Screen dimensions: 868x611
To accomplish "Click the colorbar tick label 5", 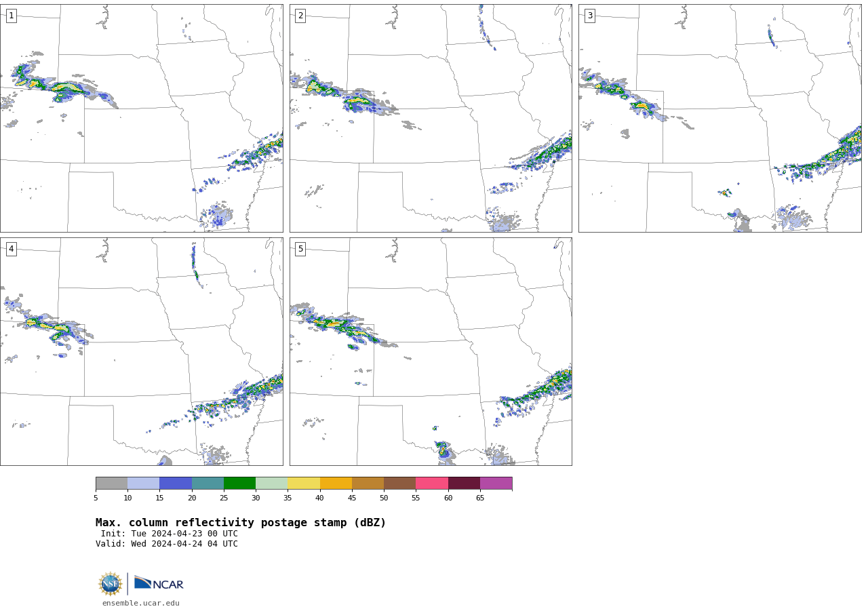I will point(96,498).
